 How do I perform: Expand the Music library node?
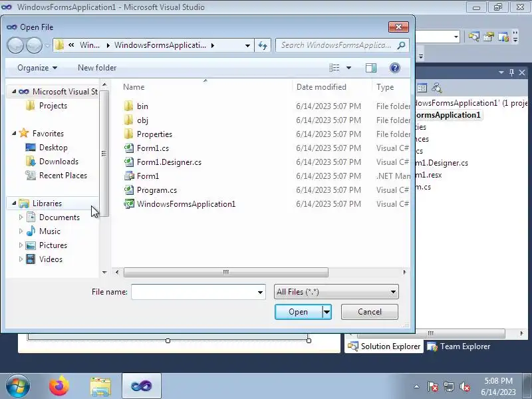(21, 231)
